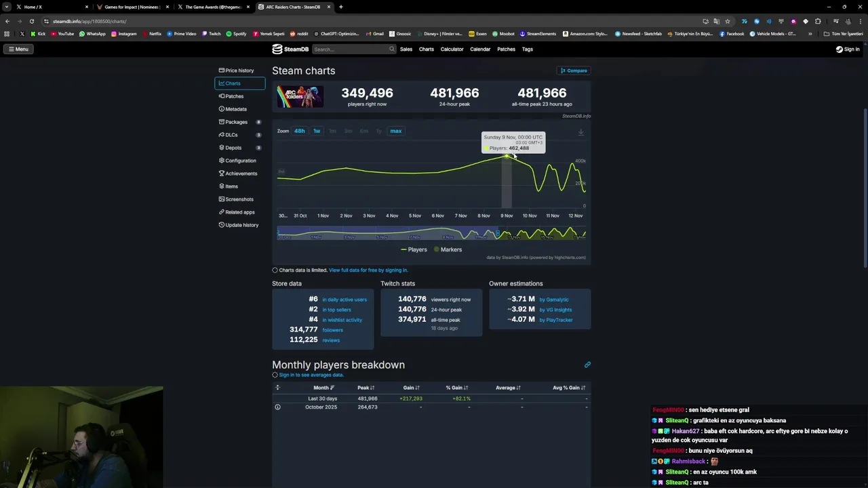Click the expand icon in table header
This screenshot has width=868, height=488.
click(277, 388)
